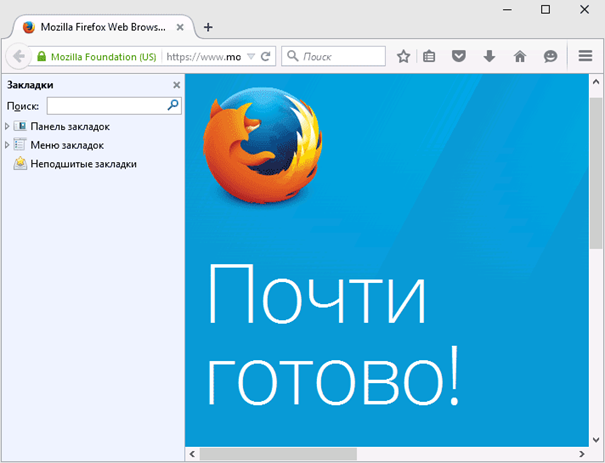Open the Hello chat smiley icon

tap(551, 57)
